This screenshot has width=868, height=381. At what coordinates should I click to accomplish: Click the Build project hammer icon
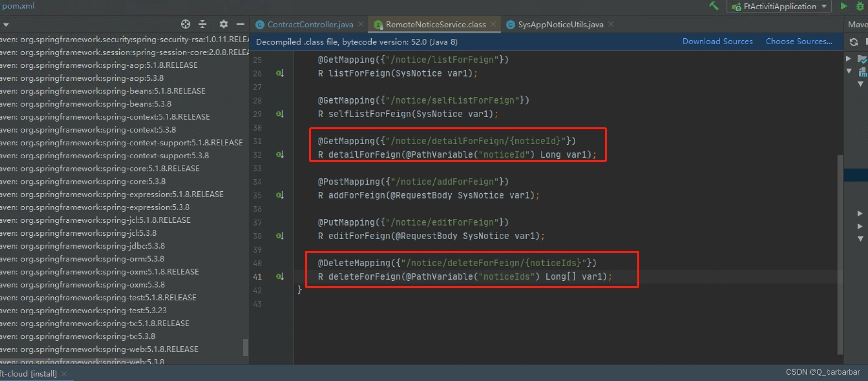pyautogui.click(x=714, y=6)
